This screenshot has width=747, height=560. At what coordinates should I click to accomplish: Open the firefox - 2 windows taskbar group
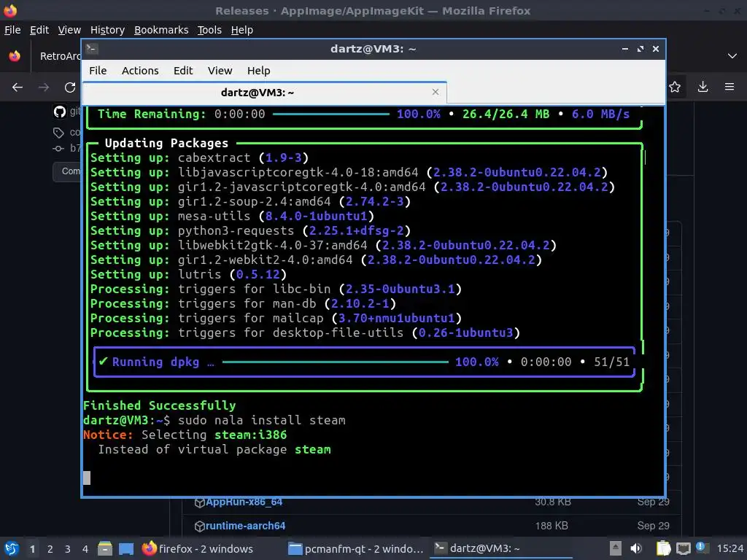pyautogui.click(x=198, y=548)
